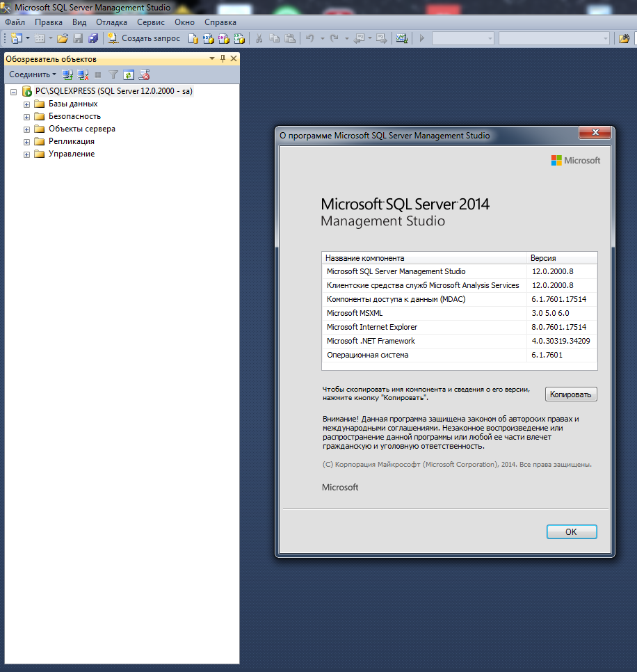Viewport: 637px width, 672px height.
Task: Open the Activity Monitor icon
Action: (x=401, y=38)
